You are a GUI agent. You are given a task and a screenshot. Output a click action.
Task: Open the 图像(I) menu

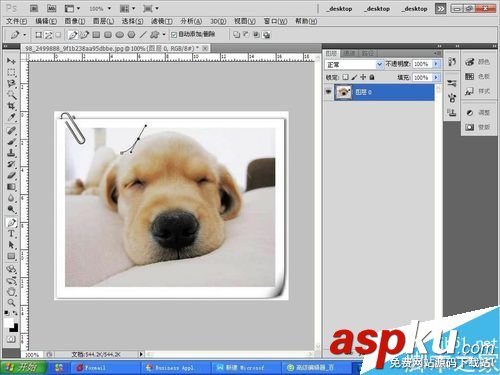click(75, 21)
